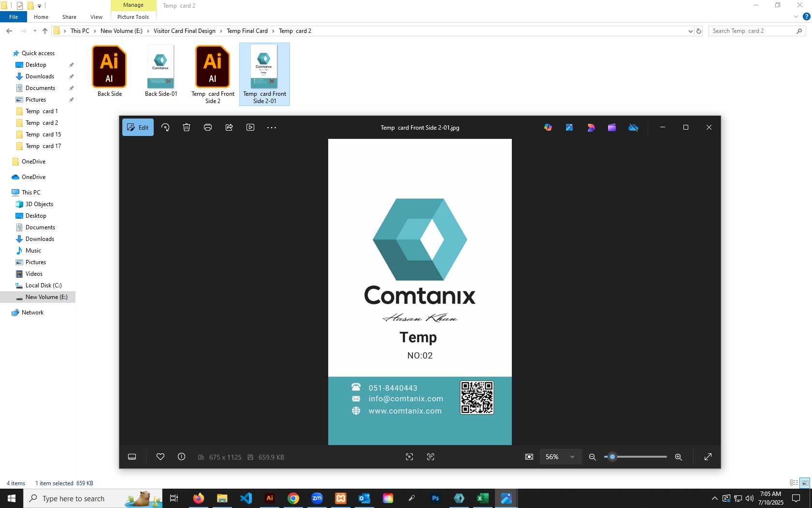Enter full screen in Photos

(x=708, y=457)
